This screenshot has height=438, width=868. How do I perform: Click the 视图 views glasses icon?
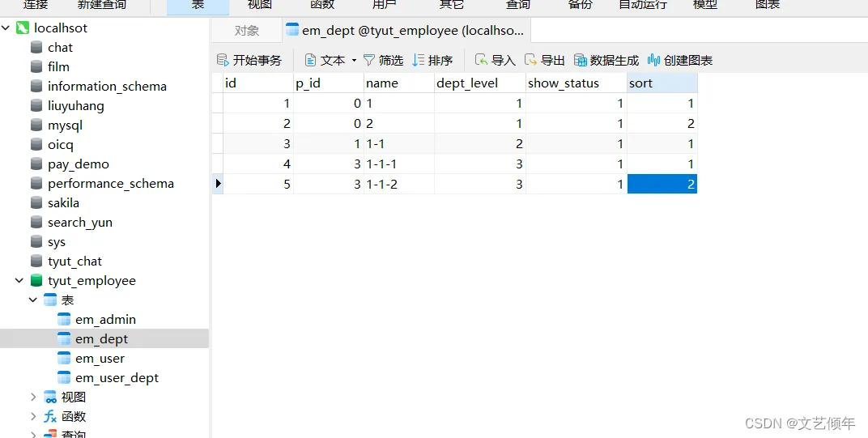pos(50,397)
